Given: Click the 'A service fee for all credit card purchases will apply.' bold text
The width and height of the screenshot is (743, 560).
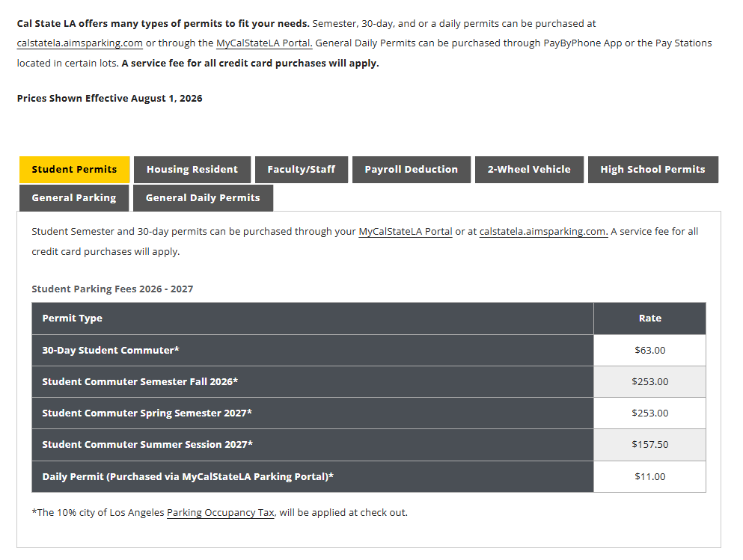Looking at the screenshot, I should 250,64.
